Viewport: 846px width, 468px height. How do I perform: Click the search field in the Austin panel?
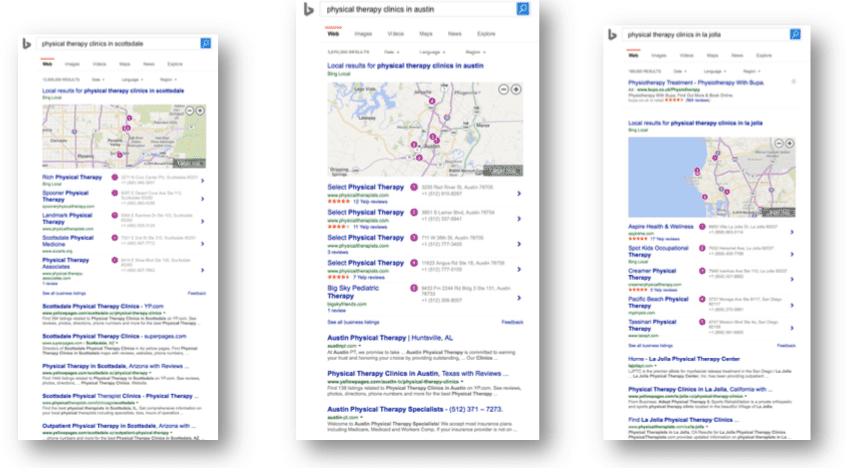pyautogui.click(x=418, y=9)
